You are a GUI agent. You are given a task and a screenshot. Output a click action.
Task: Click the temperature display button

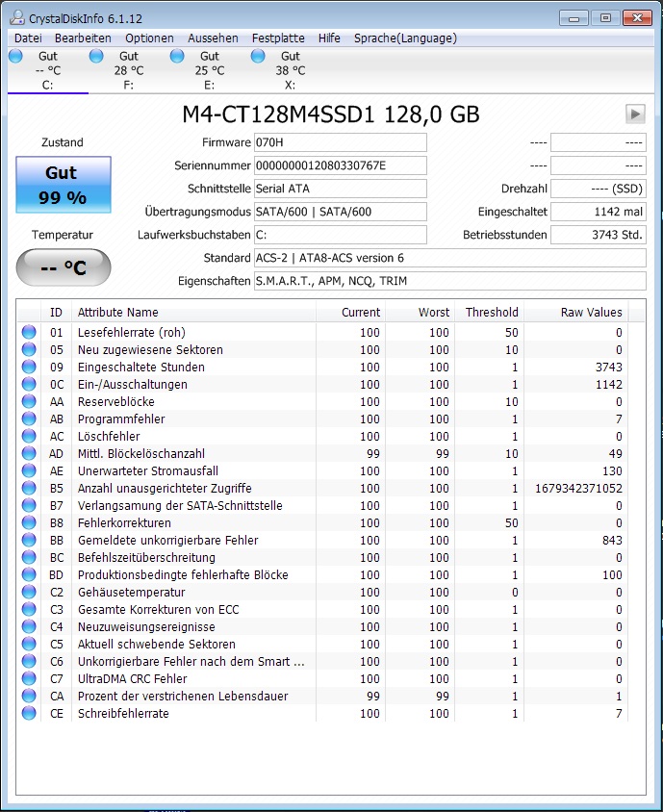click(x=64, y=267)
